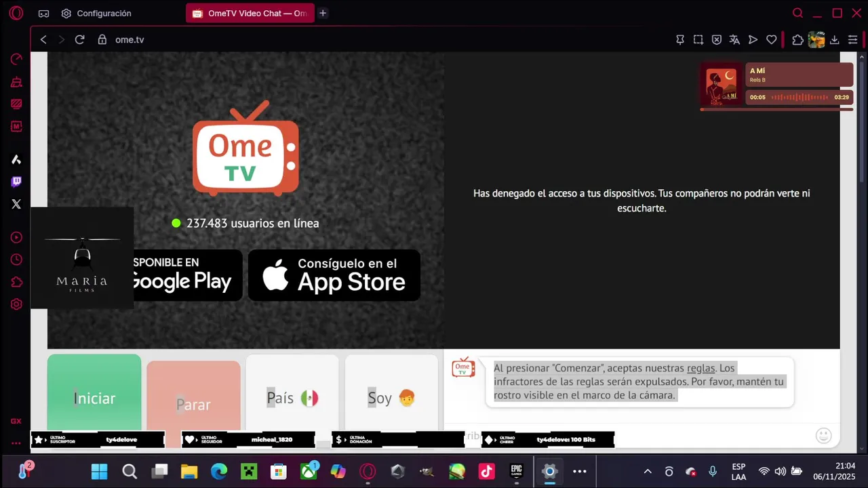Open the Soy gender selector

coord(391,392)
